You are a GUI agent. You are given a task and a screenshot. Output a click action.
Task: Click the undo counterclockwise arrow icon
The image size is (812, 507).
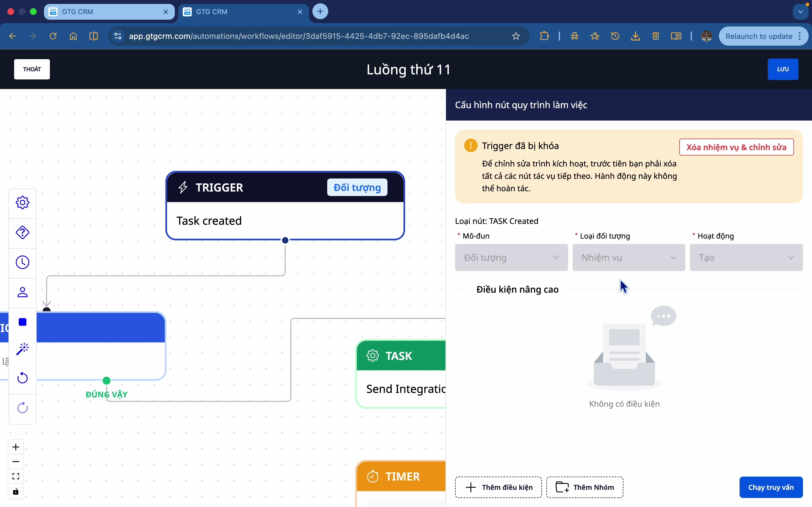[x=23, y=378]
